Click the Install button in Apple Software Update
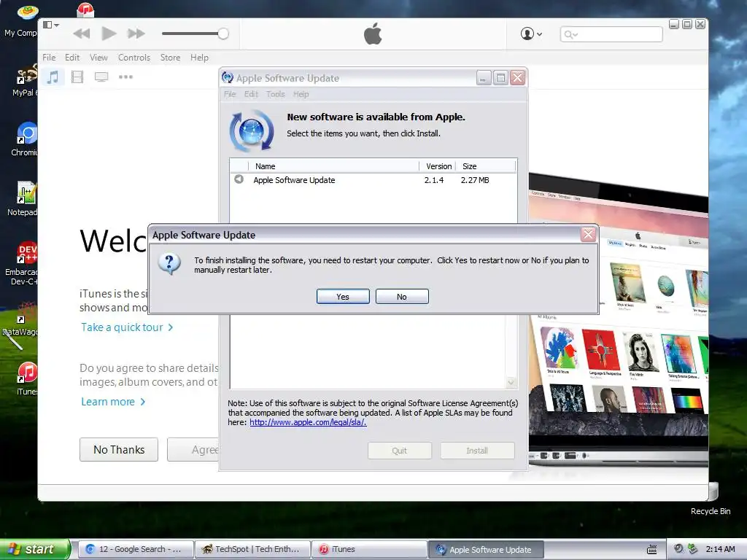The width and height of the screenshot is (747, 560). click(477, 451)
